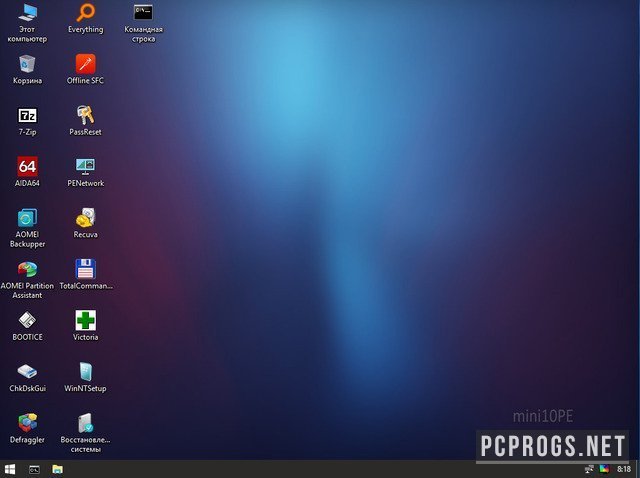
Task: Open Командная строка desktop shortcut
Action: click(x=143, y=23)
